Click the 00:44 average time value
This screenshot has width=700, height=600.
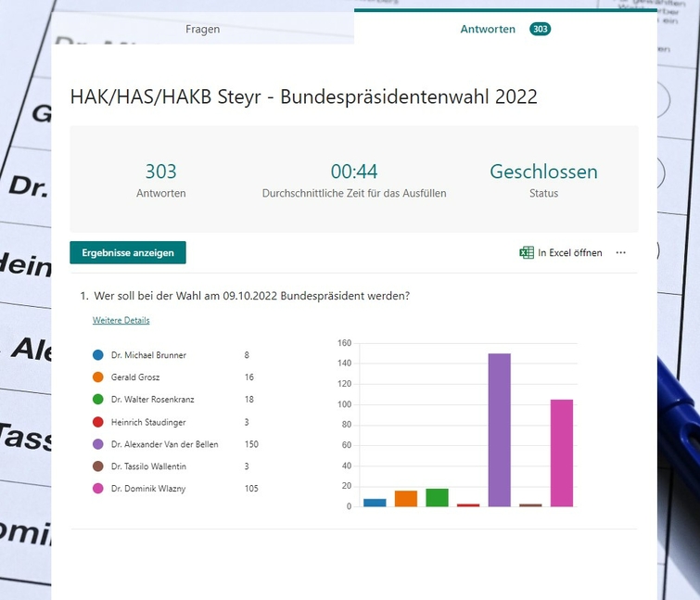354,172
